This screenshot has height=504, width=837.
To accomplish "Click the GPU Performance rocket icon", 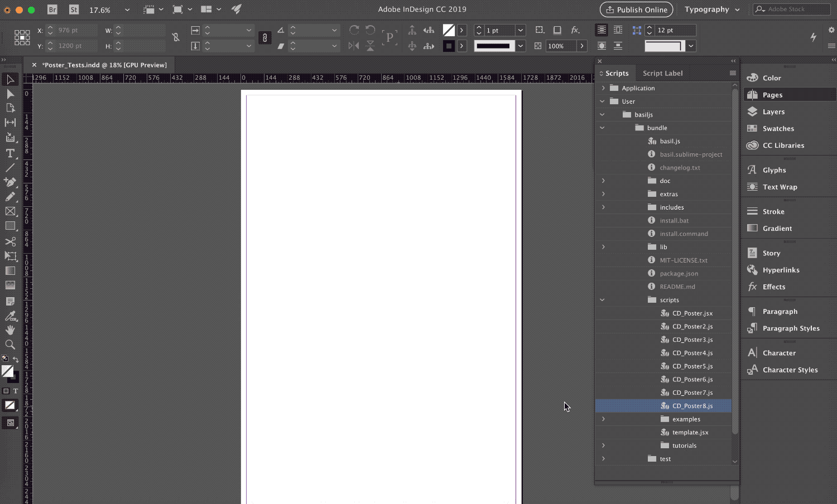I will click(237, 9).
